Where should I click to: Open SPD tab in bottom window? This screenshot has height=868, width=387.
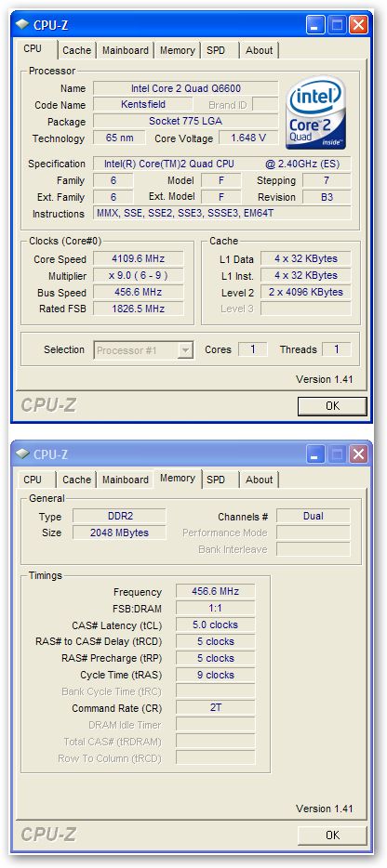point(216,480)
